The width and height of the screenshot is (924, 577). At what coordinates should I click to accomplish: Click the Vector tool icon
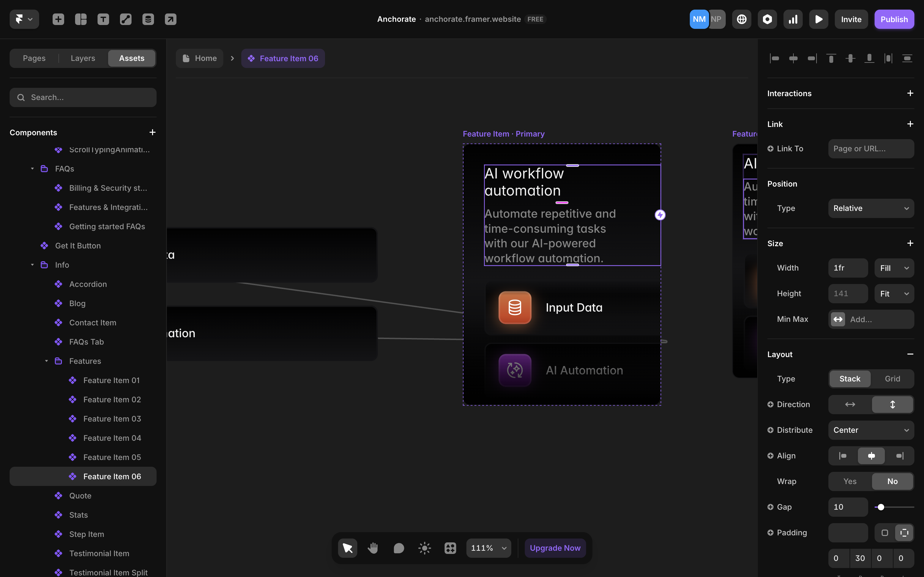(126, 19)
